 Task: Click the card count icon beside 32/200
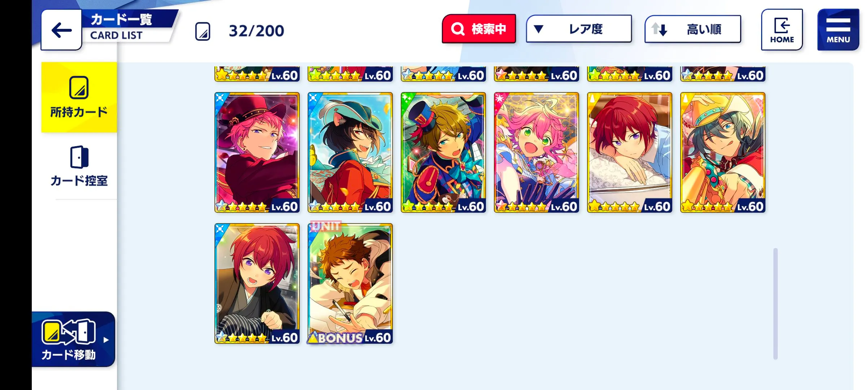coord(203,31)
